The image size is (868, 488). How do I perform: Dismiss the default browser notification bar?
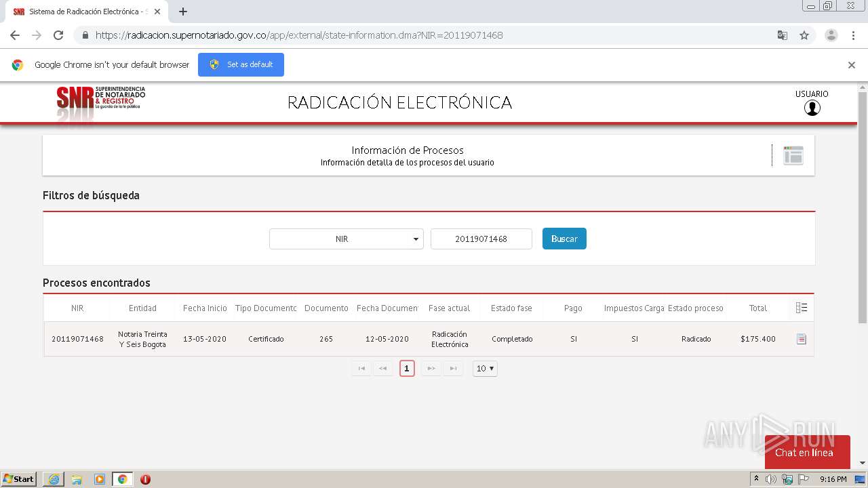click(x=852, y=65)
